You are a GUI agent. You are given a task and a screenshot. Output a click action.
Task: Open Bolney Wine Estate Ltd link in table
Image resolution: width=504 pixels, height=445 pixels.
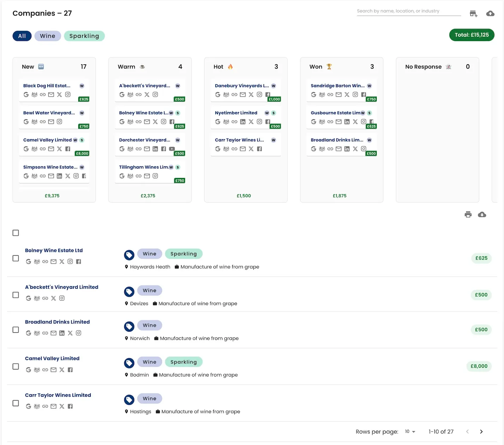pyautogui.click(x=54, y=250)
